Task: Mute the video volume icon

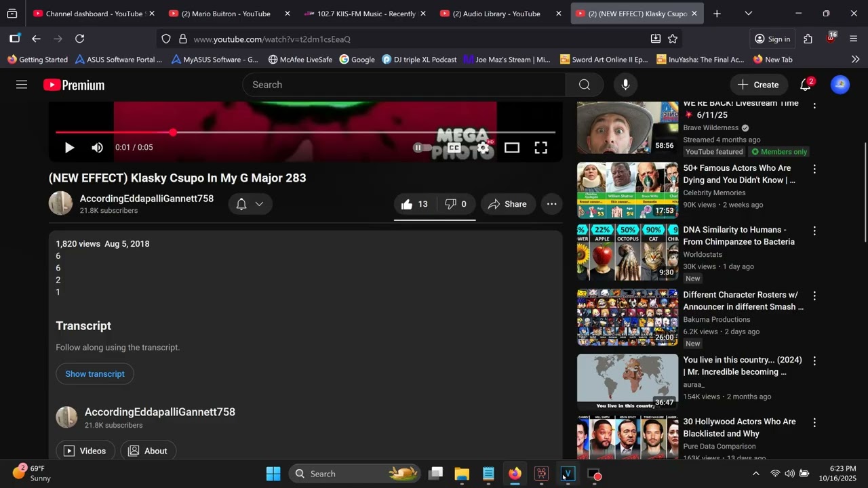Action: (98, 147)
